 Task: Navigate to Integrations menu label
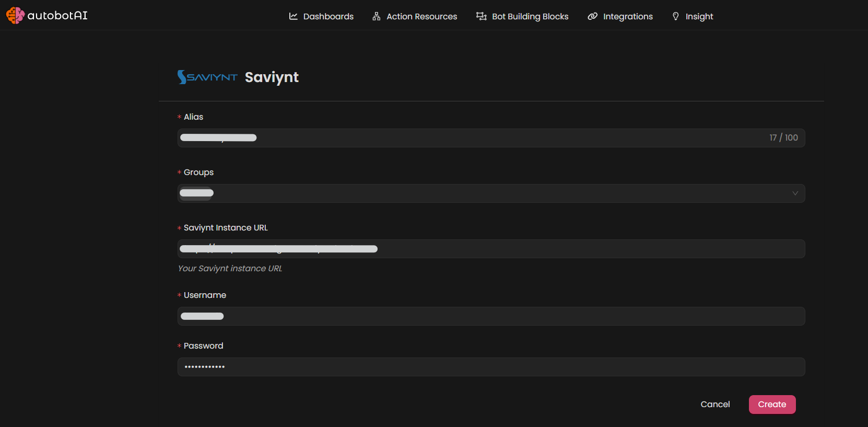point(628,16)
